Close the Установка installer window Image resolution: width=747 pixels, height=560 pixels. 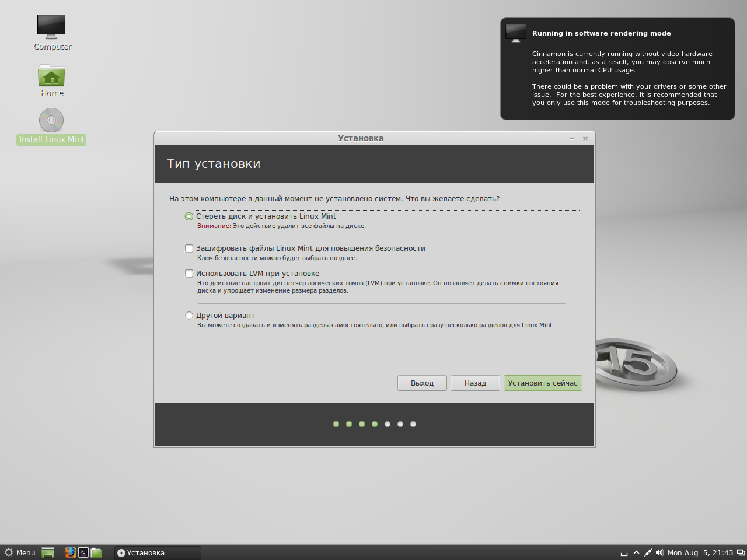pyautogui.click(x=585, y=138)
